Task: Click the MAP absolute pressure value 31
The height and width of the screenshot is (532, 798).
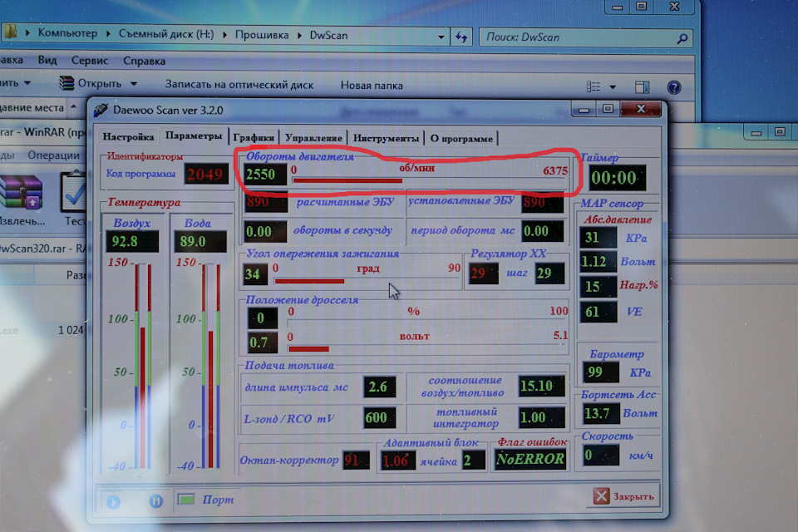Action: tap(598, 238)
